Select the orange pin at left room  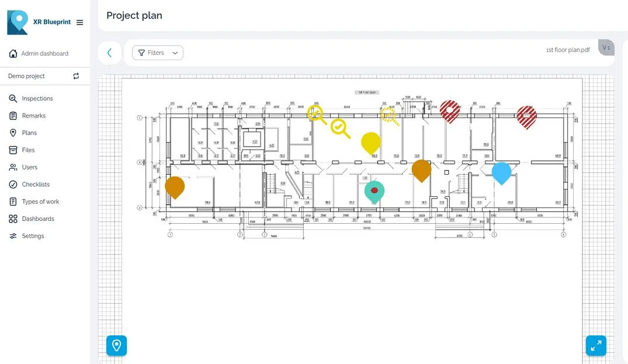175,188
